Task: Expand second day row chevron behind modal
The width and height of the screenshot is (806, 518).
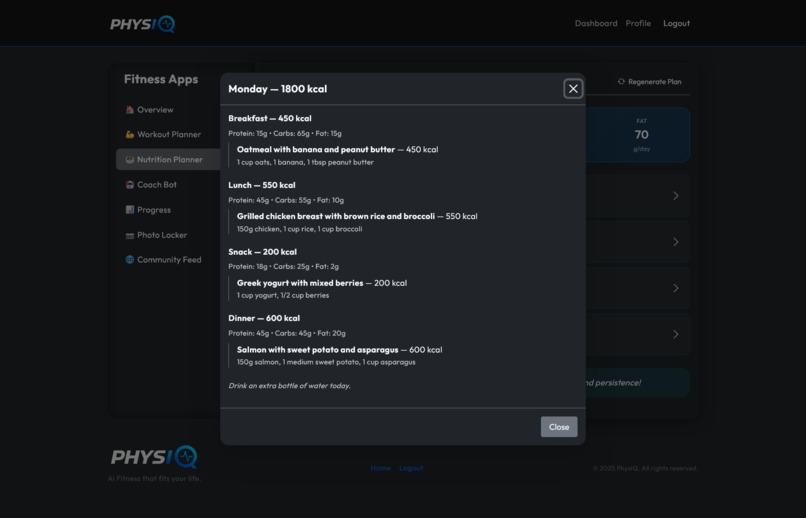Action: pos(675,242)
